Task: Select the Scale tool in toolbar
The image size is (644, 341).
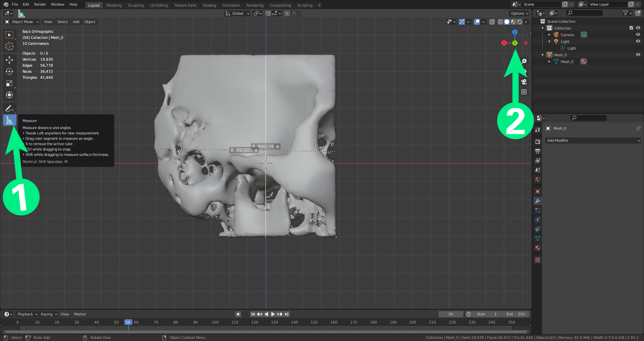Action: [9, 83]
